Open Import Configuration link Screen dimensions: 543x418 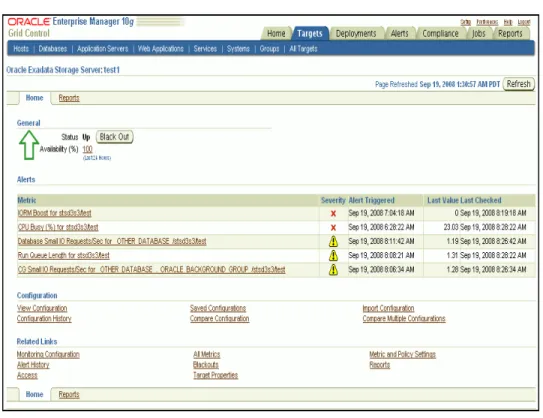tap(388, 308)
